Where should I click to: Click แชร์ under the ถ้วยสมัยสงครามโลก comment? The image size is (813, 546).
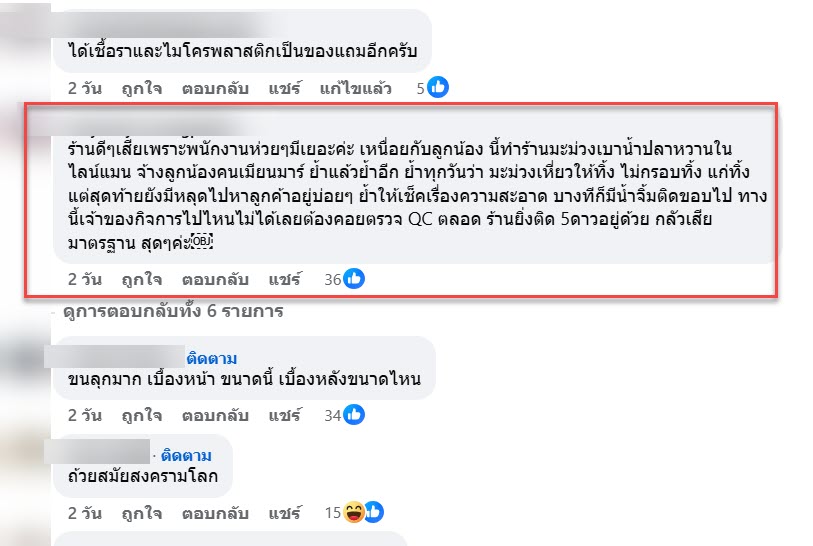click(x=284, y=513)
